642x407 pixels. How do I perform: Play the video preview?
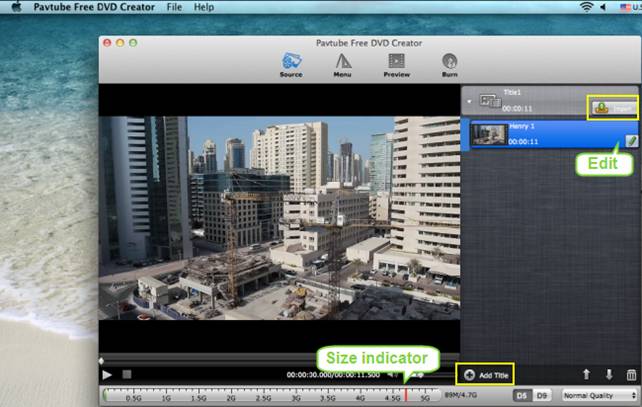click(107, 375)
